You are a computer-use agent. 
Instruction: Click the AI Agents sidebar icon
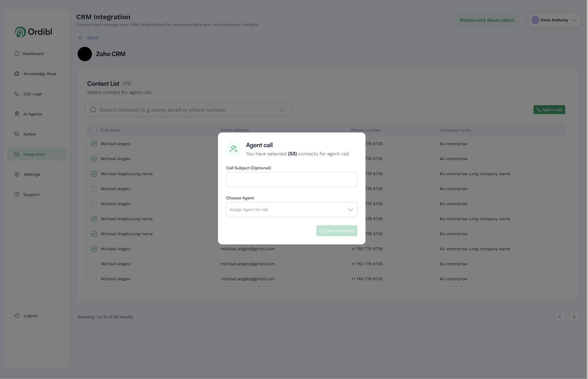pyautogui.click(x=17, y=114)
